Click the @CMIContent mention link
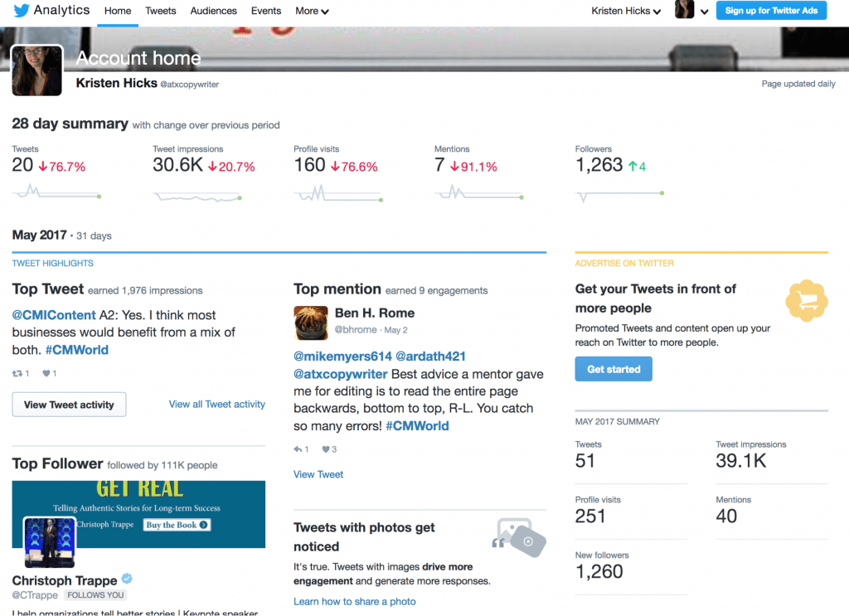 pyautogui.click(x=54, y=315)
